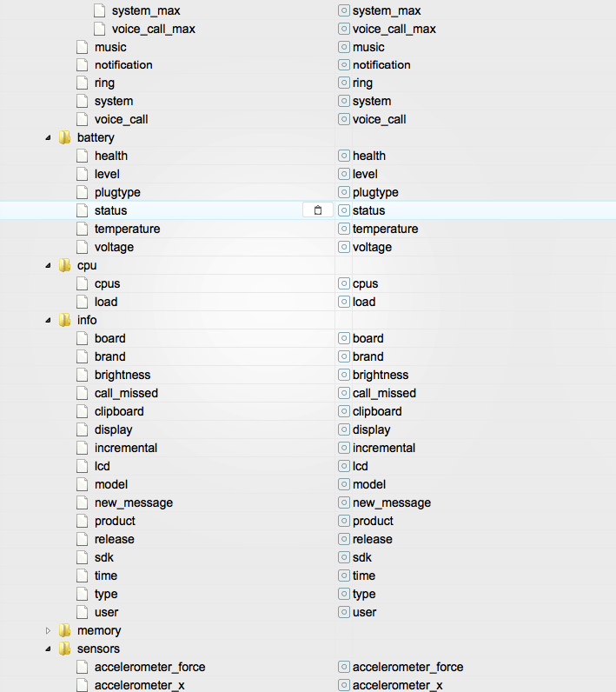Image resolution: width=616 pixels, height=692 pixels.
Task: Select the voice_call_max item in left tree
Action: pyautogui.click(x=154, y=30)
